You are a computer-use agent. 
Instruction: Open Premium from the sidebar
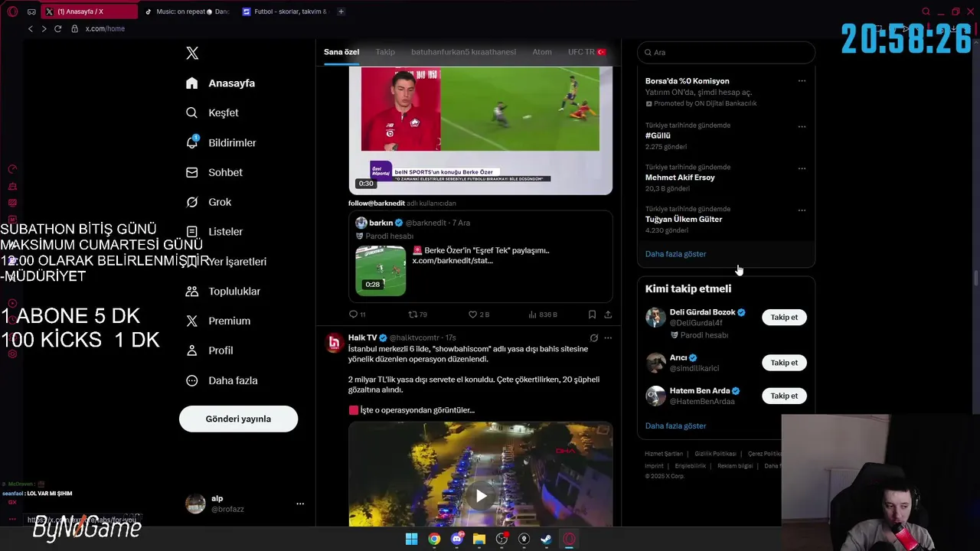[x=218, y=321]
